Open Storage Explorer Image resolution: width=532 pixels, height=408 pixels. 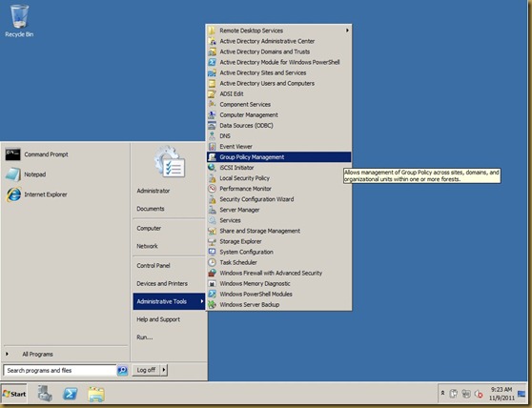pyautogui.click(x=279, y=241)
